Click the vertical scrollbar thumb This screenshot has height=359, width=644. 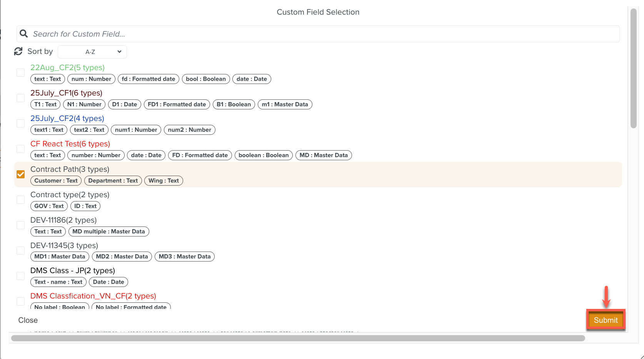(634, 69)
